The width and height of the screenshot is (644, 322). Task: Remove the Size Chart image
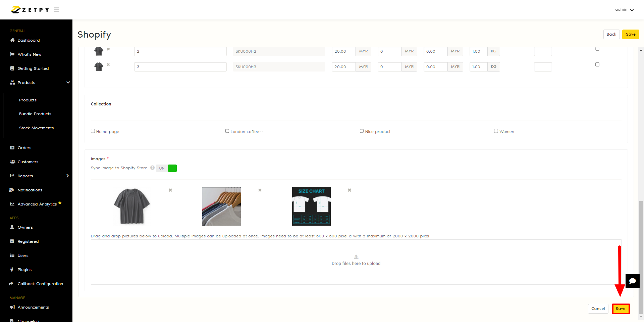350,190
